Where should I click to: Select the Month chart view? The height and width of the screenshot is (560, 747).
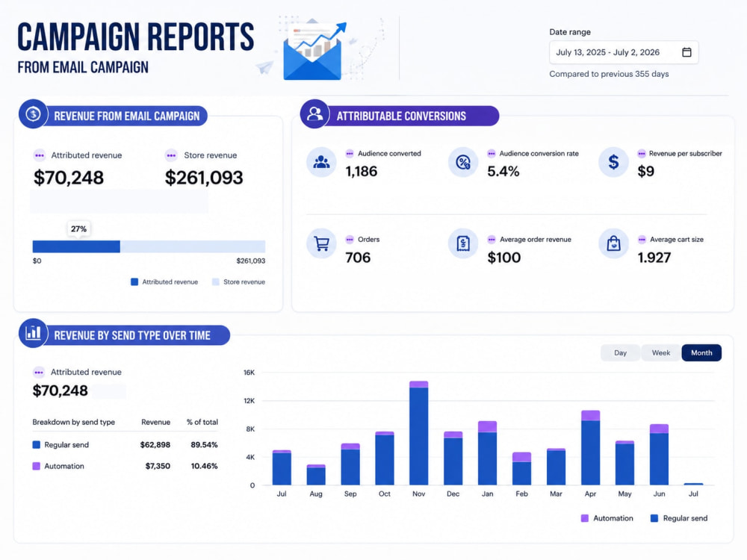click(x=701, y=353)
